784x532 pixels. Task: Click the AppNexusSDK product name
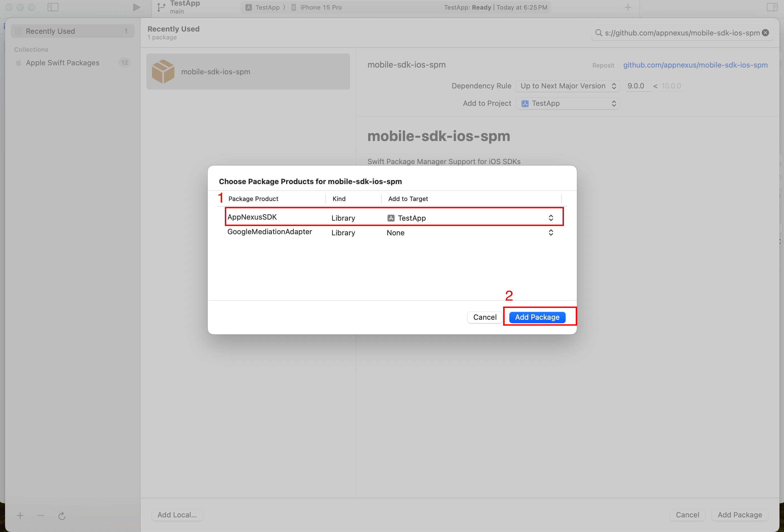pos(252,217)
